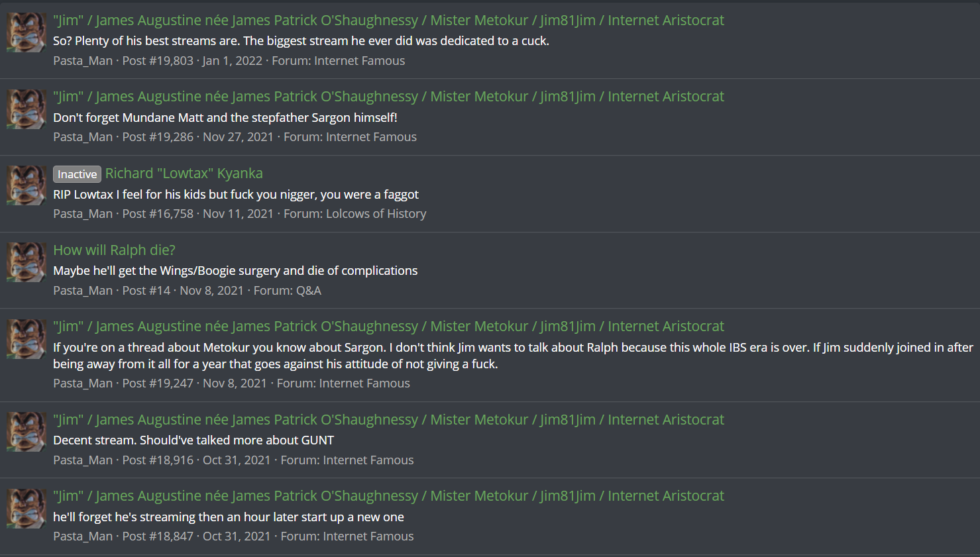Open avatar on post #19,247 result
Screen dimensions: 980x557
[x=27, y=339]
